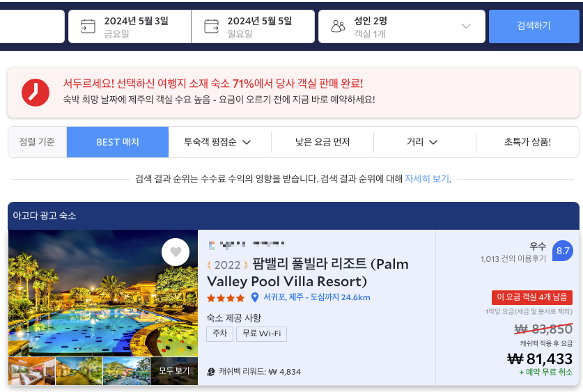Image resolution: width=583 pixels, height=392 pixels.
Task: Click the check-out calendar icon
Action: point(212,26)
